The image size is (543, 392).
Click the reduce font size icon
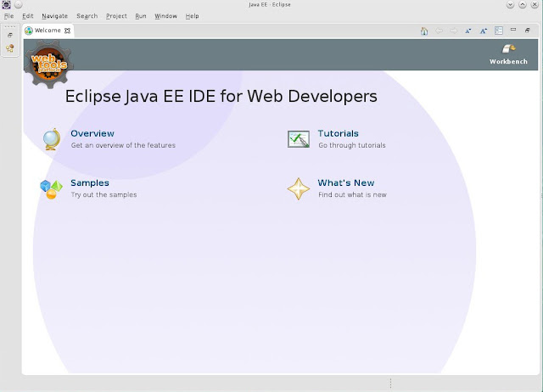[x=468, y=31]
